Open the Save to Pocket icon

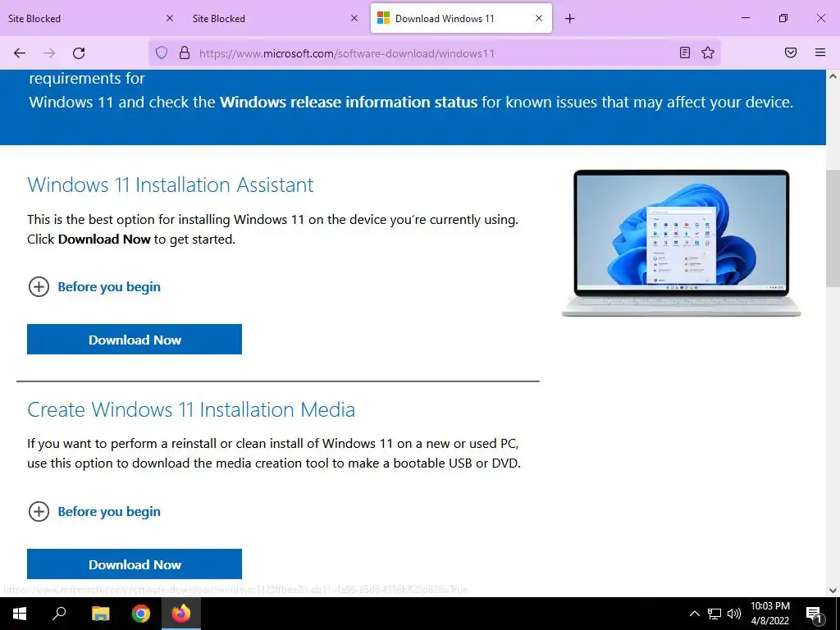pos(791,52)
